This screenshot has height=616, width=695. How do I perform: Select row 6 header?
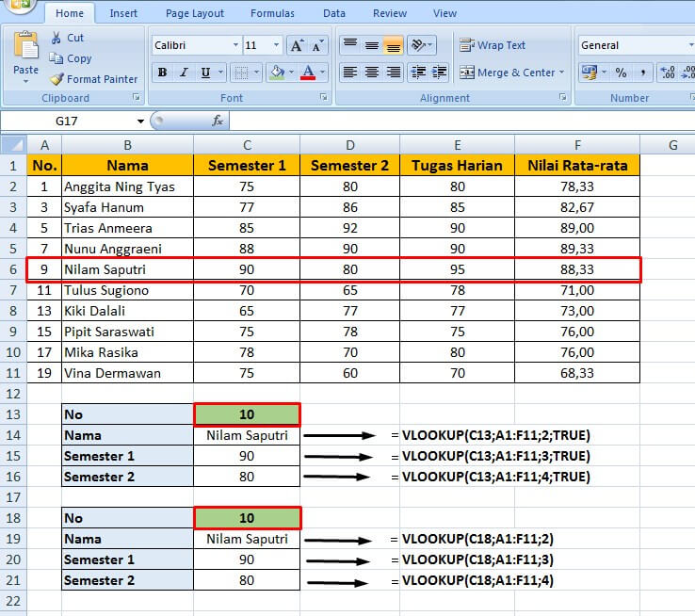[x=13, y=269]
